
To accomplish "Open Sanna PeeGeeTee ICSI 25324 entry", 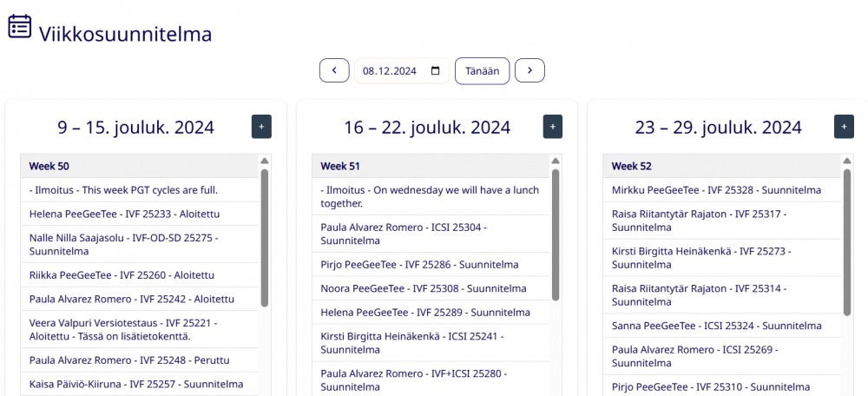I will click(716, 326).
